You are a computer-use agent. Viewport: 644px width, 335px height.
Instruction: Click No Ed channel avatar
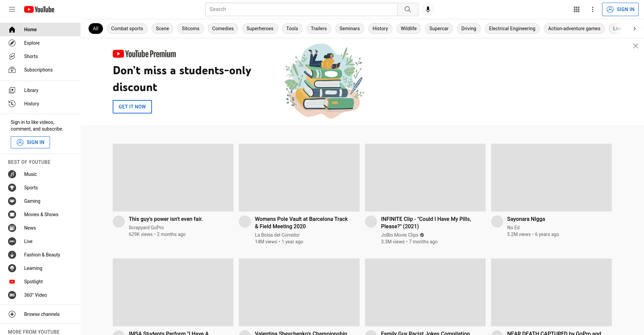click(x=497, y=222)
